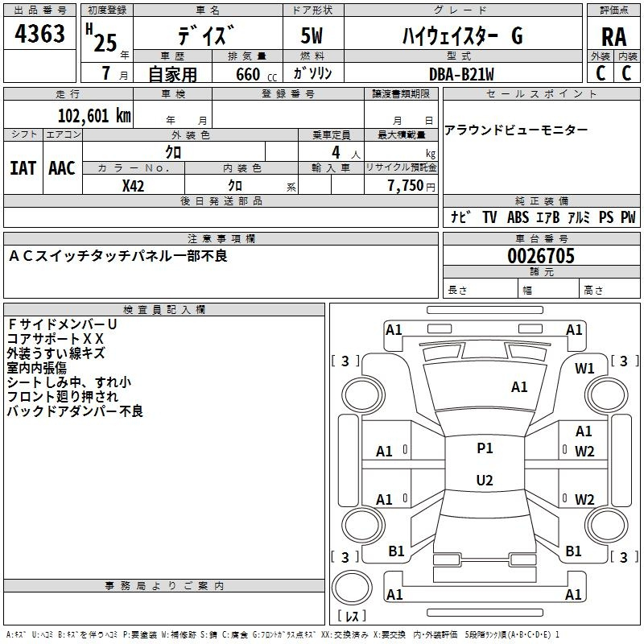Image resolution: width=644 pixels, height=644 pixels.
Task: Select the ナビ equipment indicator
Action: [460, 217]
